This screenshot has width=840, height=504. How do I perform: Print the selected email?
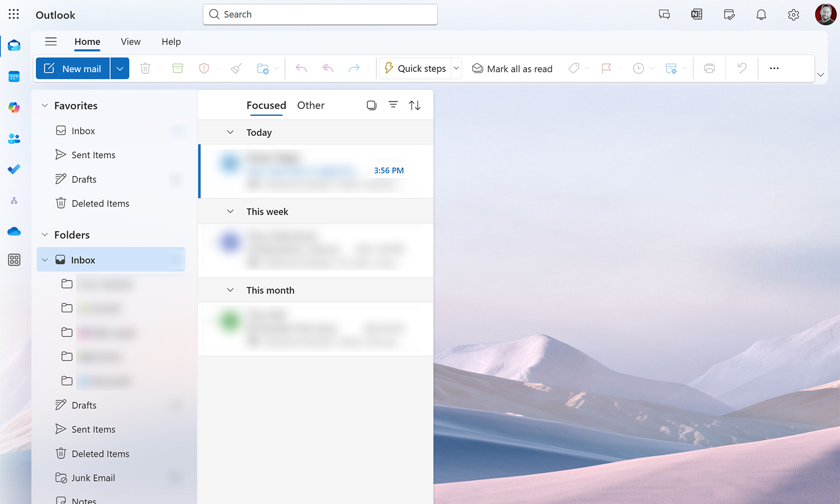pos(710,68)
